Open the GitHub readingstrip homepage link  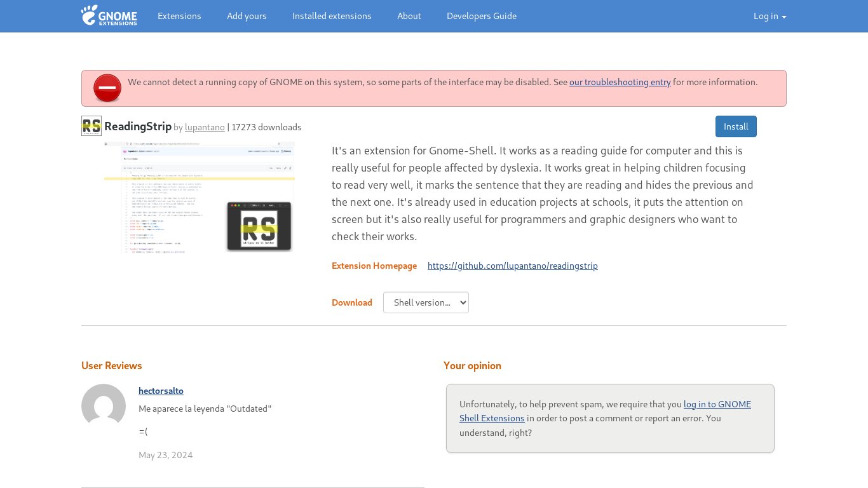(x=512, y=266)
